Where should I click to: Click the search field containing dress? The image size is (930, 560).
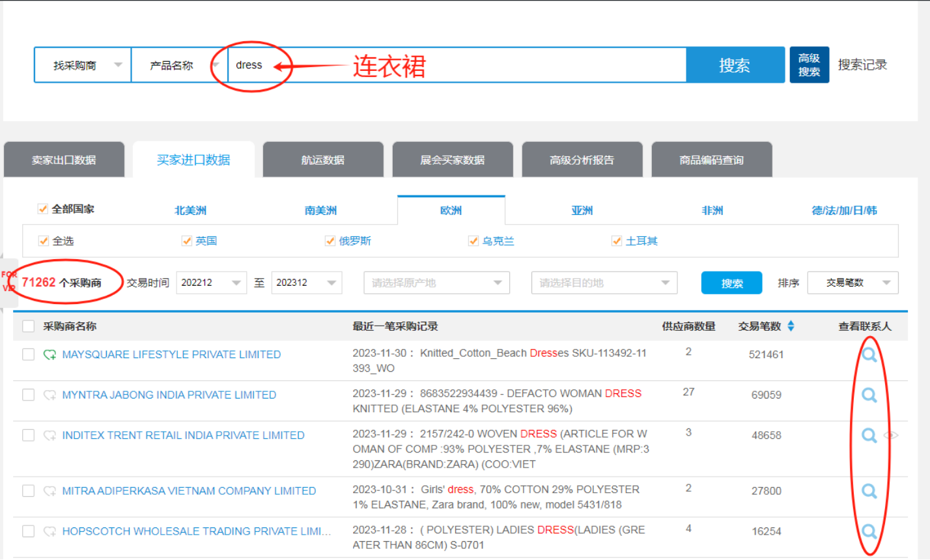[456, 65]
